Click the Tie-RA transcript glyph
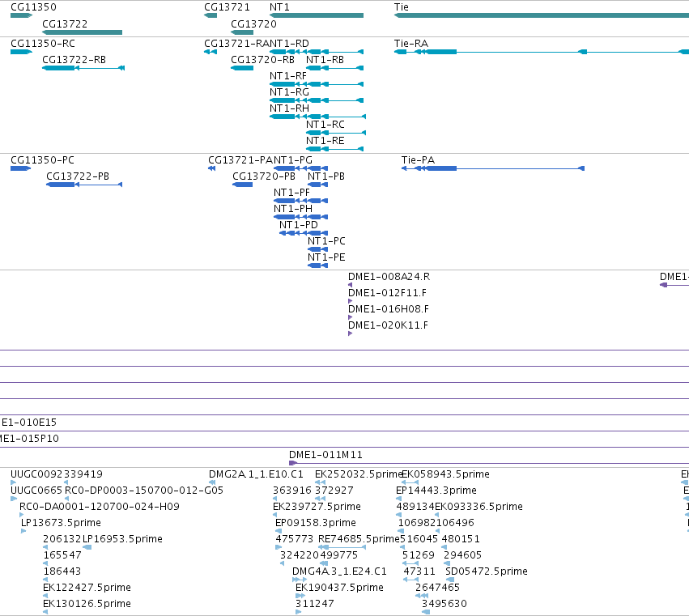Viewport: 689px width, 616px height. (x=542, y=52)
